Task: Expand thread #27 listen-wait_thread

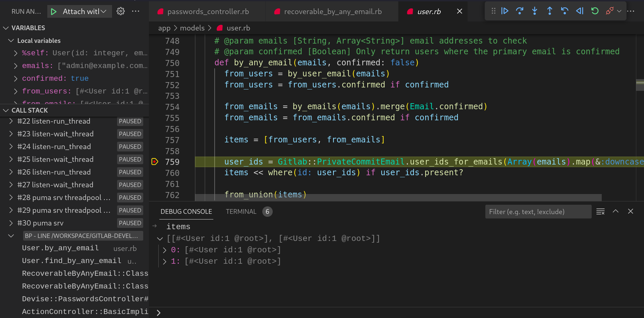Action: [x=11, y=185]
